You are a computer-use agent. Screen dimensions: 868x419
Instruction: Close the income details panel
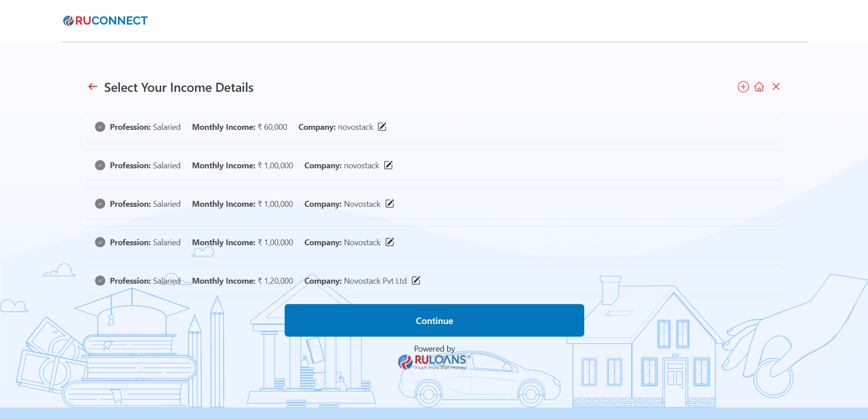click(776, 87)
